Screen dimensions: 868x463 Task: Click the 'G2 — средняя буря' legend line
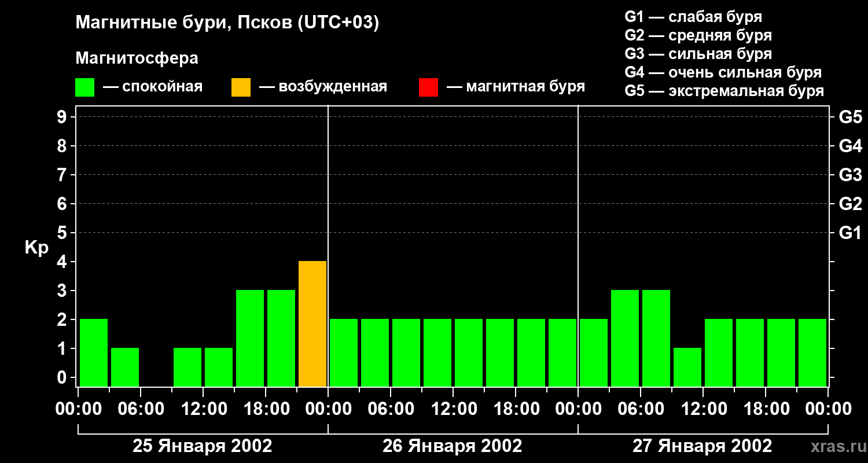click(698, 35)
